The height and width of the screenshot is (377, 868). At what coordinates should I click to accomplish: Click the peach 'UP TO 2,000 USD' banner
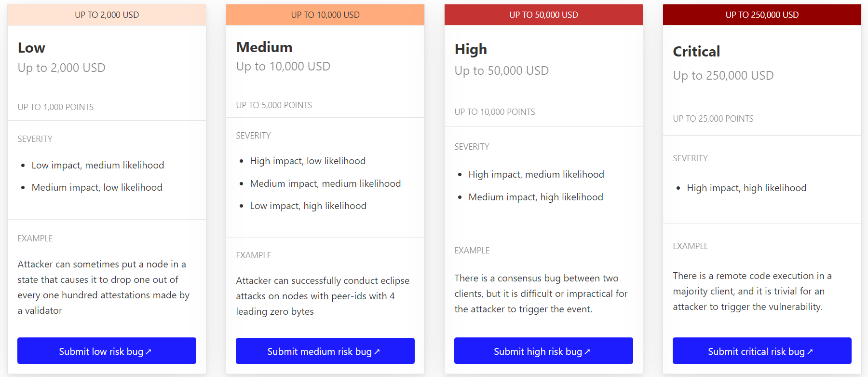pos(107,15)
